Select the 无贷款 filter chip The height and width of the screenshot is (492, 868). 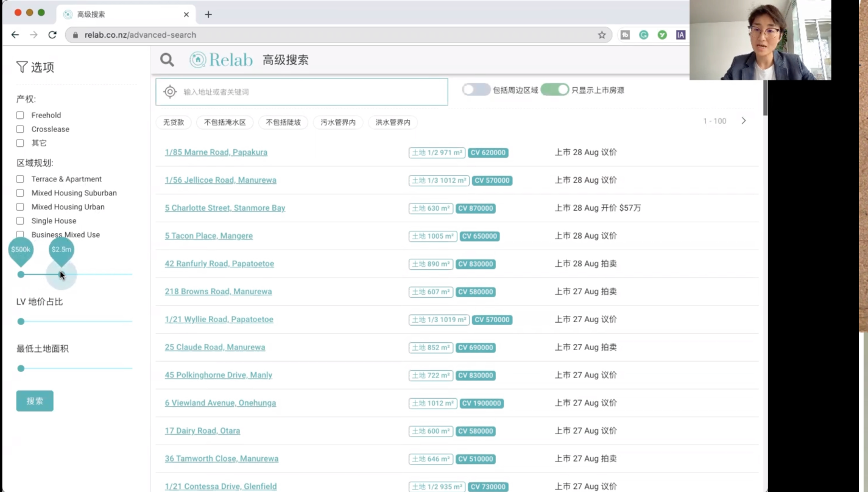point(174,122)
